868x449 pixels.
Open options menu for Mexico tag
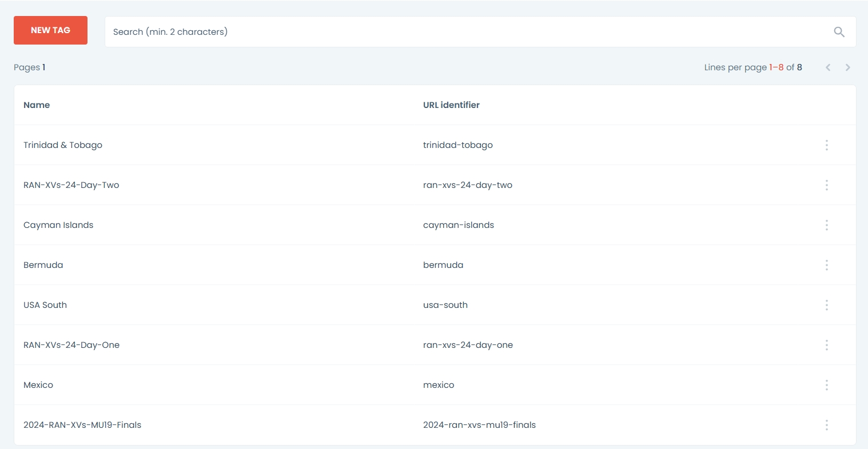pyautogui.click(x=826, y=385)
